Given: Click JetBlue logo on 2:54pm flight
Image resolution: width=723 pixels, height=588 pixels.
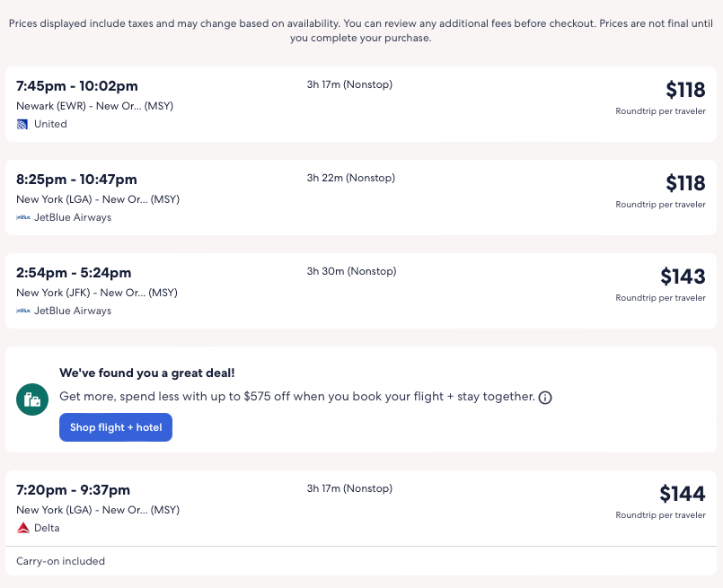Looking at the screenshot, I should (23, 311).
